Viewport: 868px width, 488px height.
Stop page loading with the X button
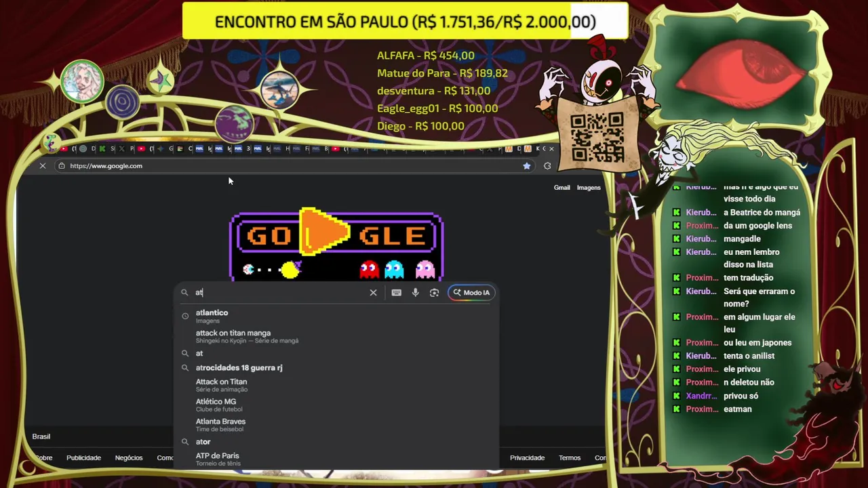coord(42,166)
